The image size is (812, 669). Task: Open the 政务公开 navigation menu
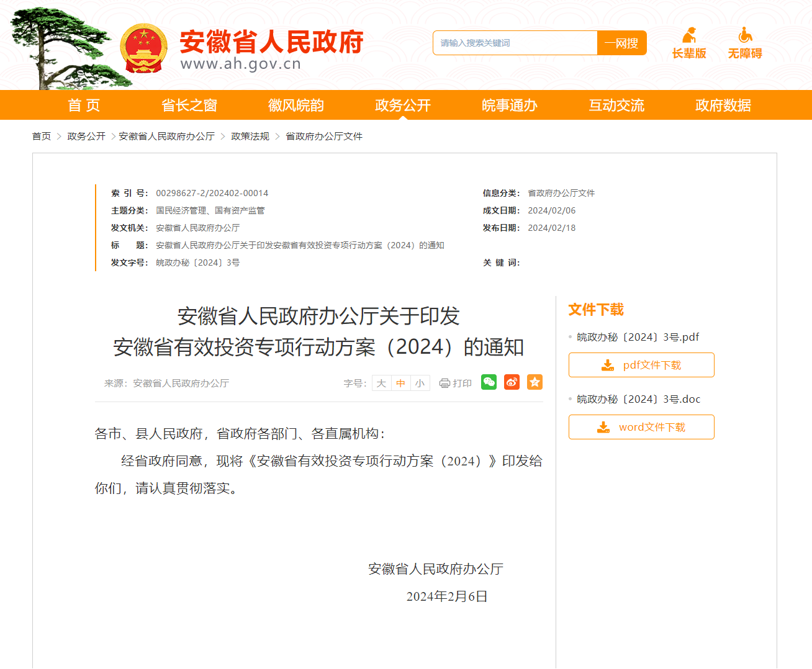[403, 106]
